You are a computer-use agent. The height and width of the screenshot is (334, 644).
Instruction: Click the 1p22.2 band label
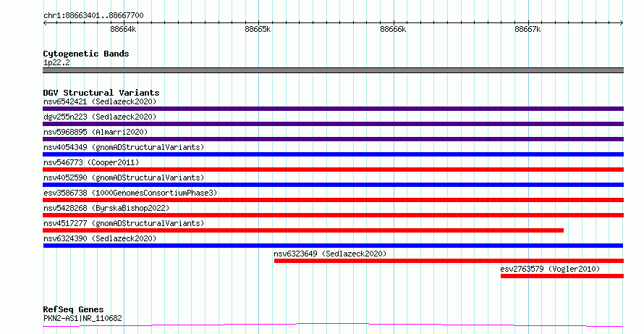click(56, 62)
